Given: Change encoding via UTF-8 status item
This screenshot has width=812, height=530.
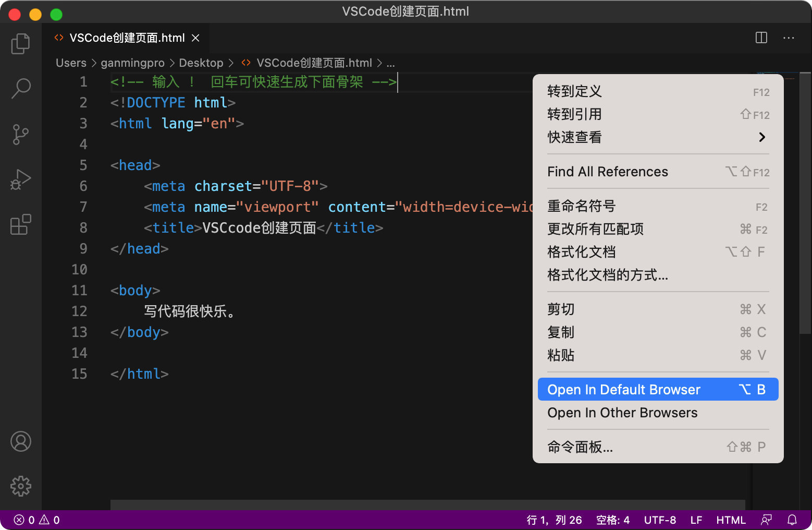Looking at the screenshot, I should click(x=660, y=520).
